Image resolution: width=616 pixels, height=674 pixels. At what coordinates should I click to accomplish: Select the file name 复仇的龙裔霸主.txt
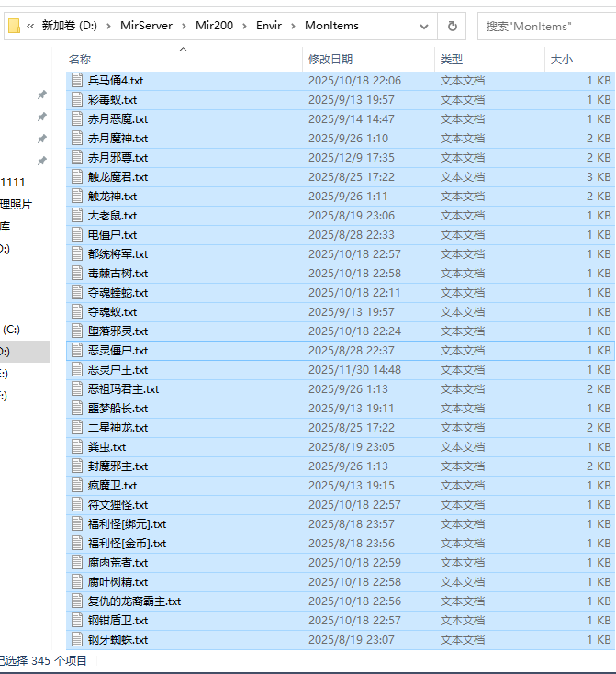(x=135, y=601)
